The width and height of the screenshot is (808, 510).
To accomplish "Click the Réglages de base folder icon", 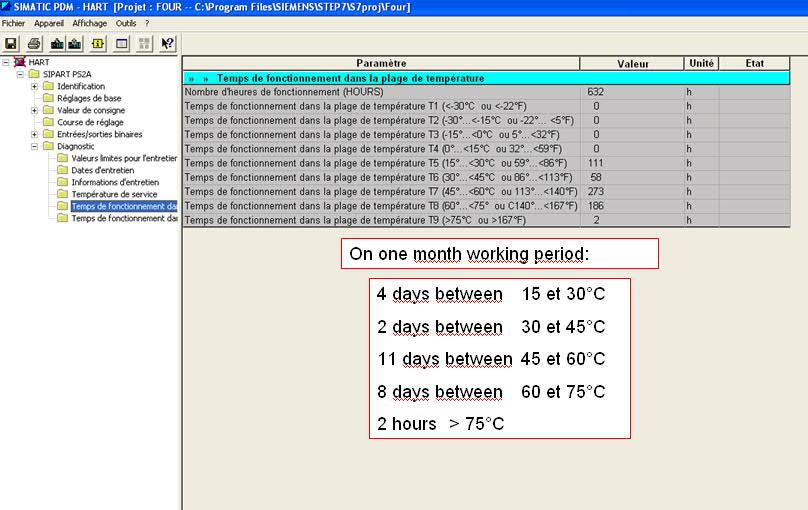I will [x=48, y=98].
